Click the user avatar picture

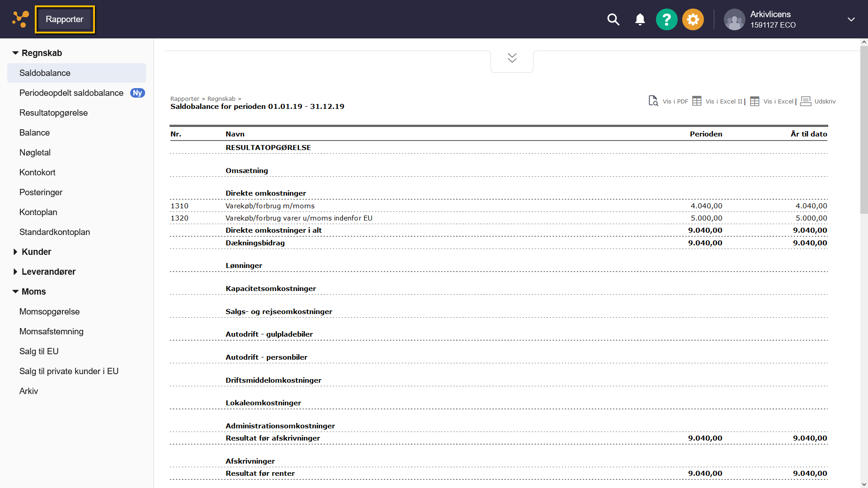(734, 19)
